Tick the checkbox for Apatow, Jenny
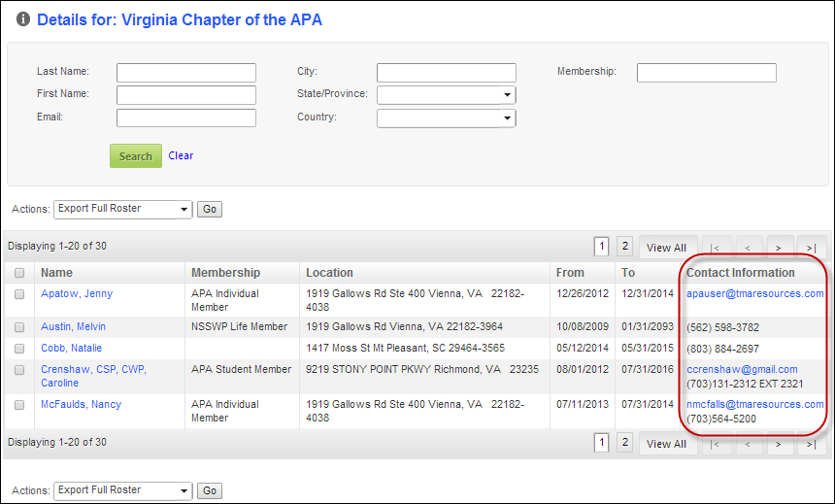Viewport: 835px width, 504px height. pyautogui.click(x=19, y=294)
